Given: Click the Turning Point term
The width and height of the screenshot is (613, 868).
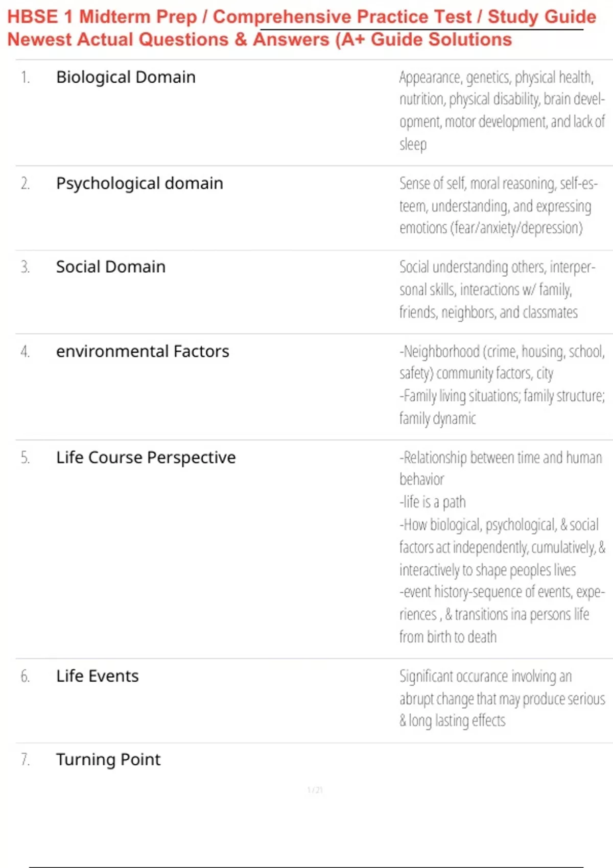Looking at the screenshot, I should pos(108,760).
